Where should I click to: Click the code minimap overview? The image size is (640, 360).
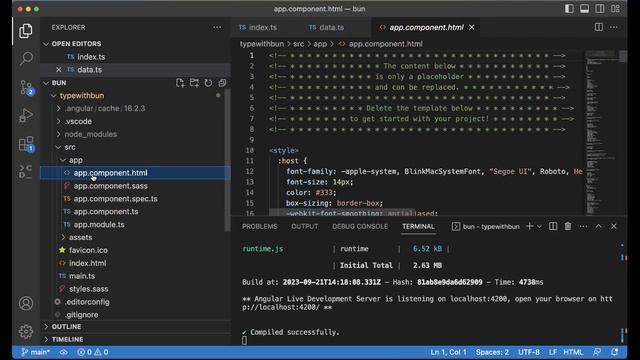[x=602, y=133]
